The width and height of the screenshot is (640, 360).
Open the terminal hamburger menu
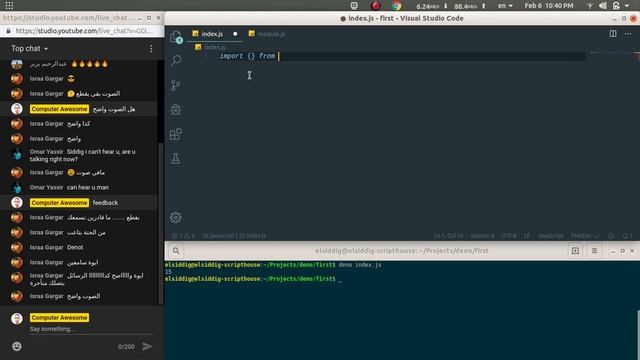(x=594, y=251)
